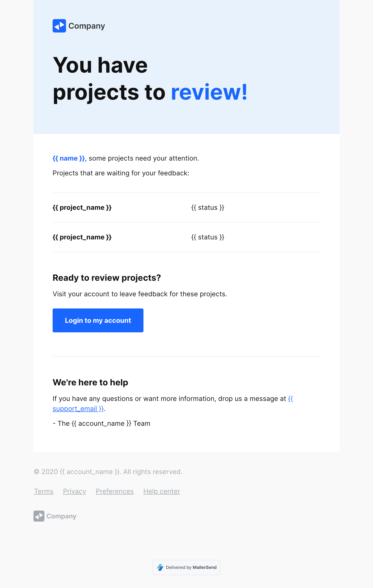Select the second {{ project_name }} entry
373x588 pixels.
click(82, 237)
